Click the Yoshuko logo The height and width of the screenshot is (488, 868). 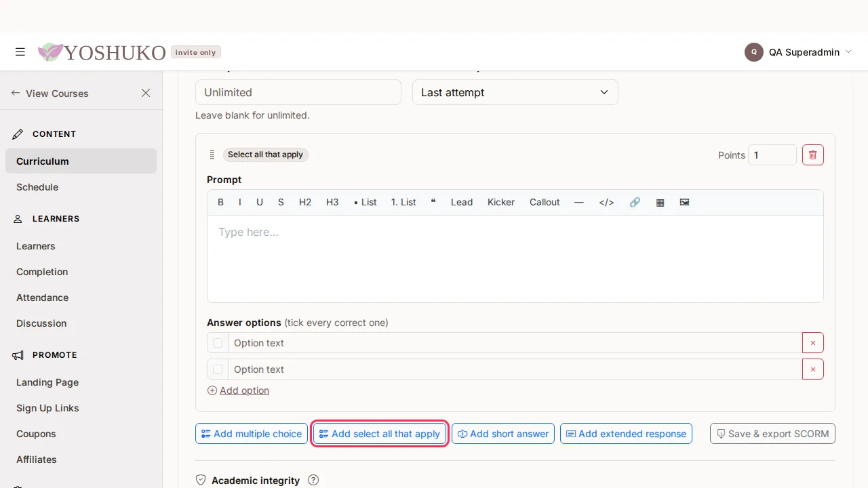[x=102, y=52]
